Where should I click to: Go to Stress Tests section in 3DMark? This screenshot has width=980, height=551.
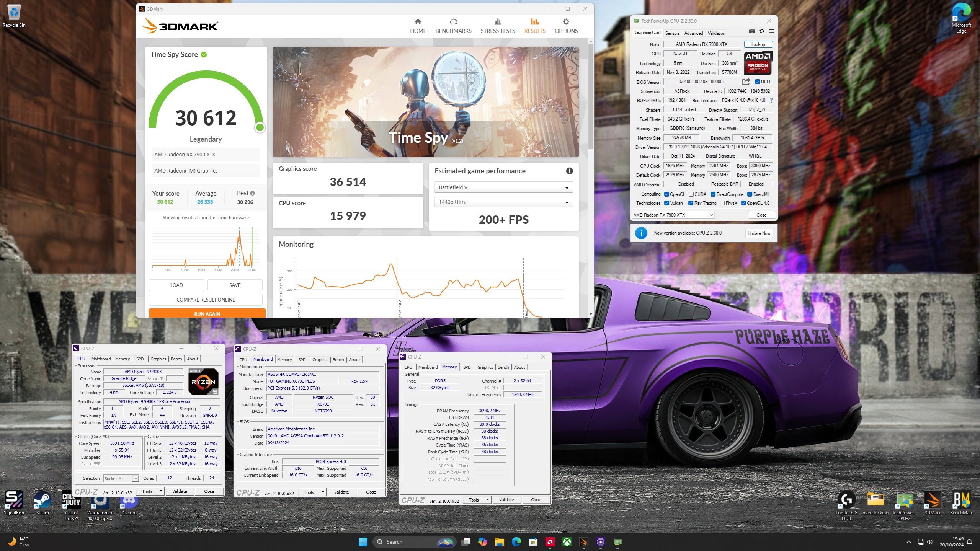498,26
